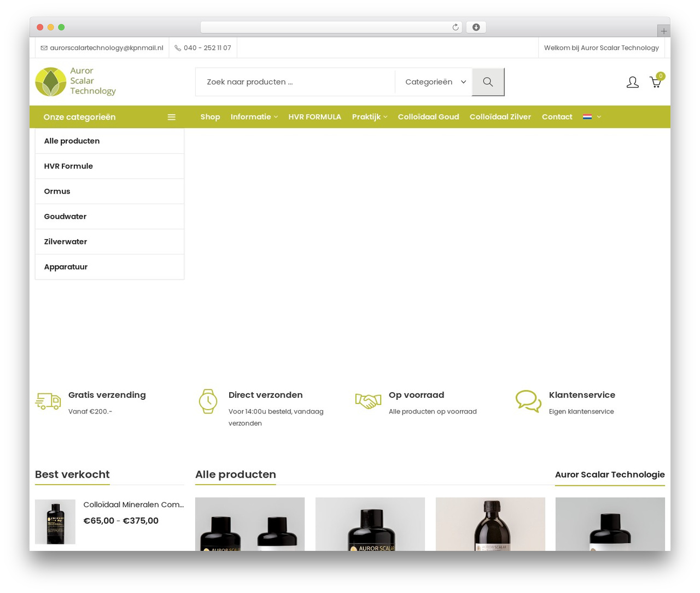Click the browser address bar

(331, 27)
